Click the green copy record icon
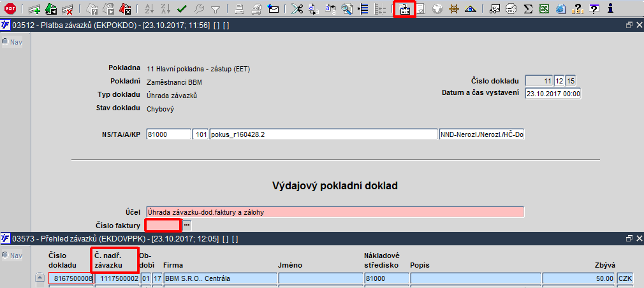Viewport: 644px width, 288px height. pyautogui.click(x=51, y=9)
